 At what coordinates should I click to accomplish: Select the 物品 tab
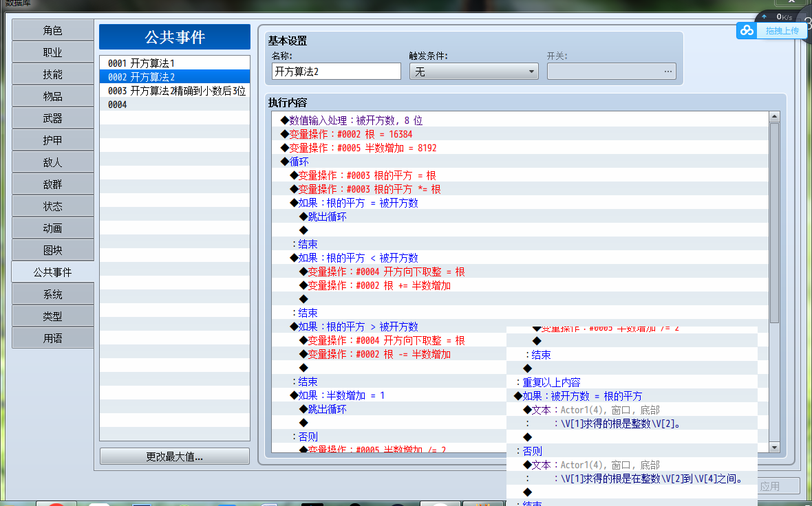click(x=53, y=96)
